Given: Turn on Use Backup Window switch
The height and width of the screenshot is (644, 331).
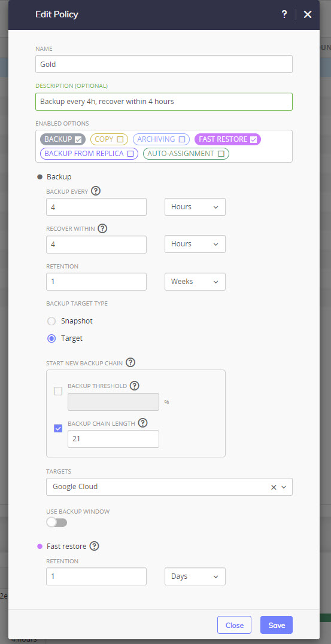Looking at the screenshot, I should tap(57, 523).
